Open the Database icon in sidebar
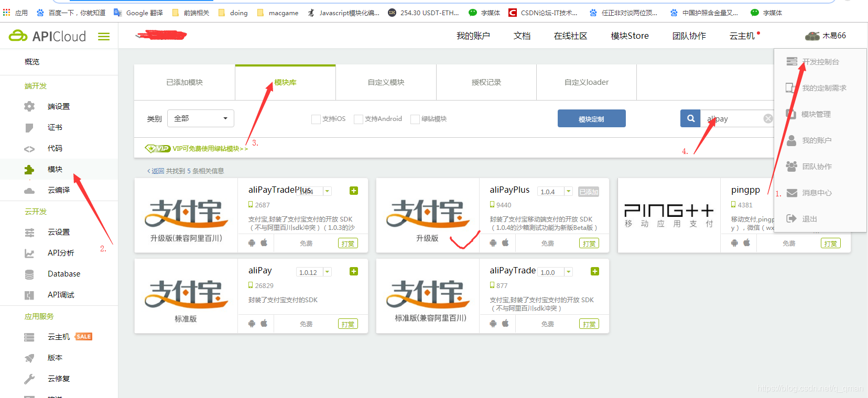868x398 pixels. coord(29,274)
